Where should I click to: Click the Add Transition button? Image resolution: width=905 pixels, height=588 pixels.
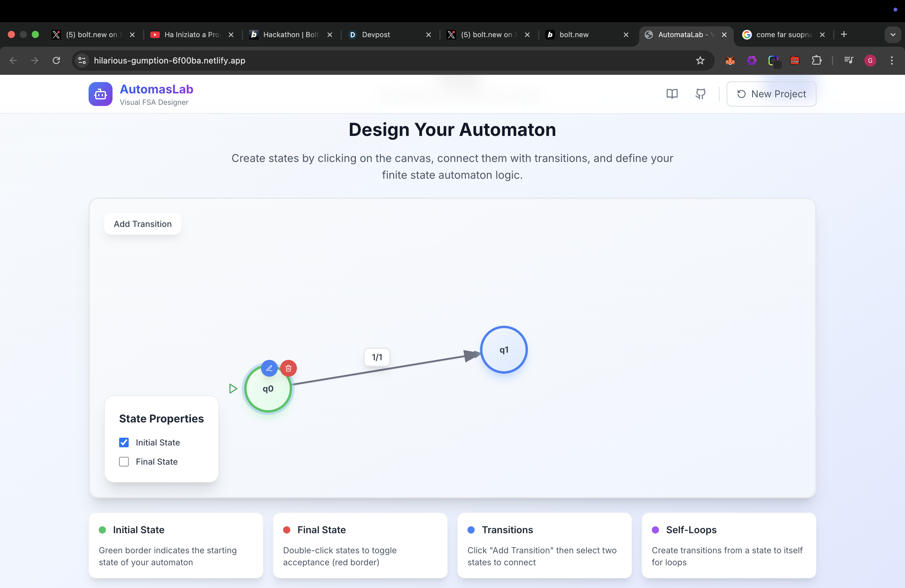tap(142, 224)
